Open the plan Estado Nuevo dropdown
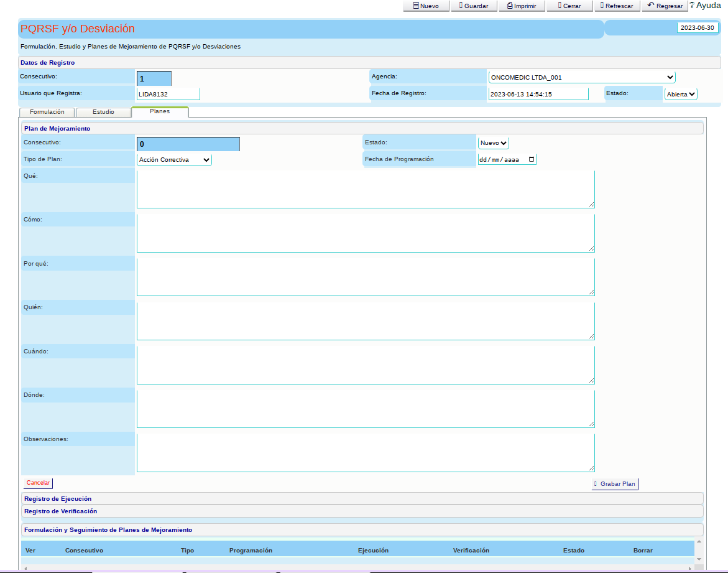 coord(494,143)
